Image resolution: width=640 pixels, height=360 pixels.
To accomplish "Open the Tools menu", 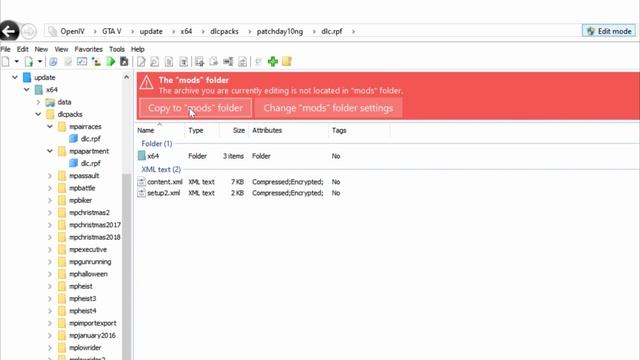I will click(117, 49).
